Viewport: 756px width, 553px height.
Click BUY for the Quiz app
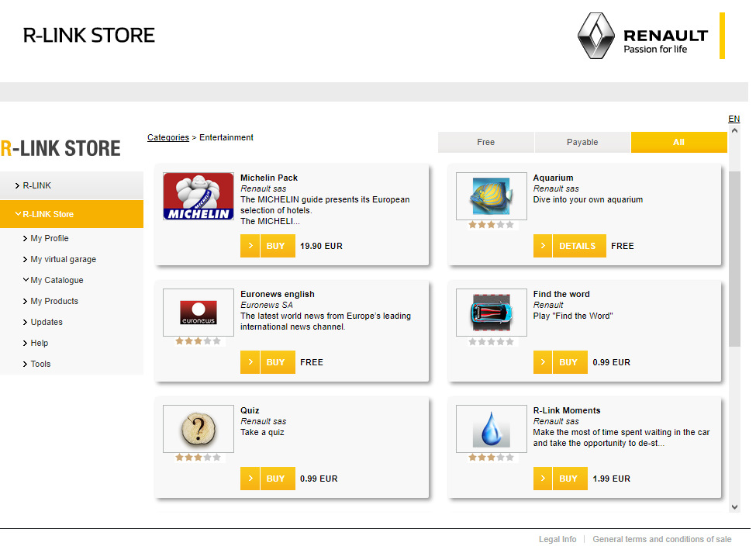pos(278,479)
